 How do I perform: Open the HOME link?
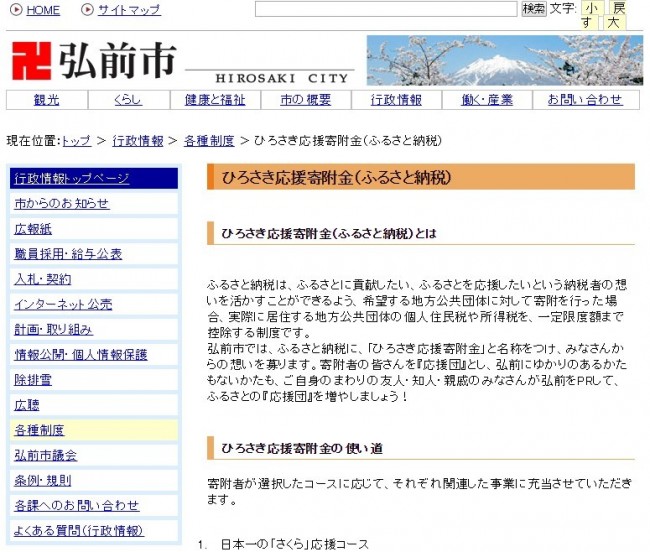point(43,10)
